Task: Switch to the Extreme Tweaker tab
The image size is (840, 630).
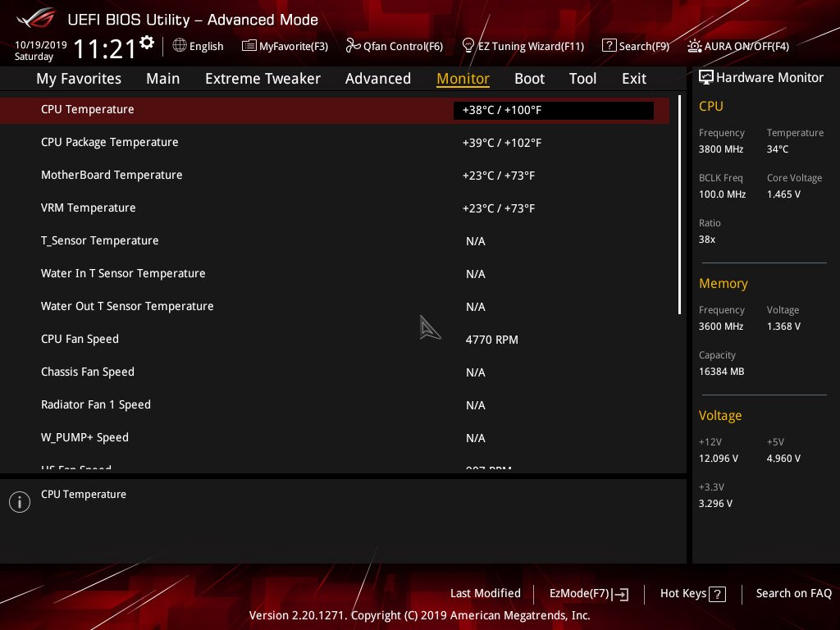Action: coord(262,79)
